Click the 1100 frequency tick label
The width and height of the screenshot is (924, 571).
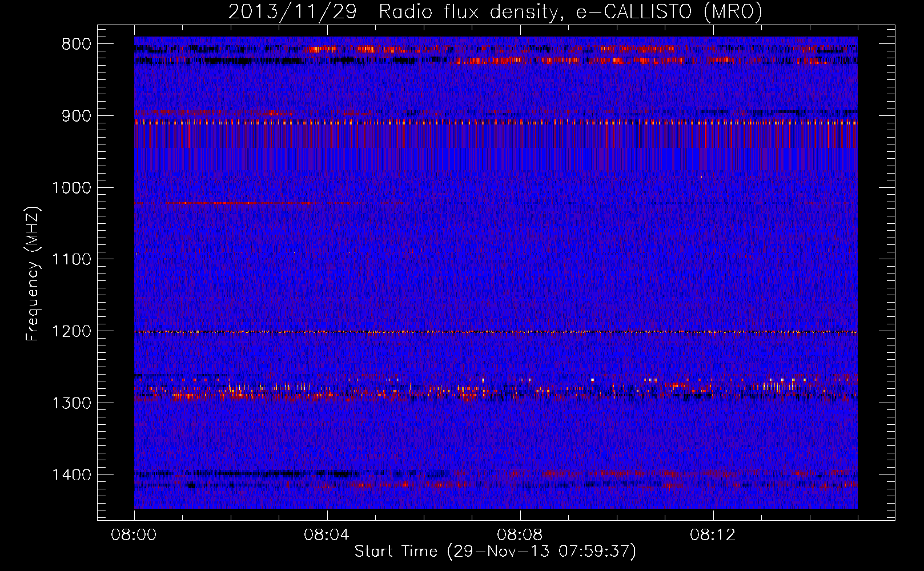[x=71, y=260]
